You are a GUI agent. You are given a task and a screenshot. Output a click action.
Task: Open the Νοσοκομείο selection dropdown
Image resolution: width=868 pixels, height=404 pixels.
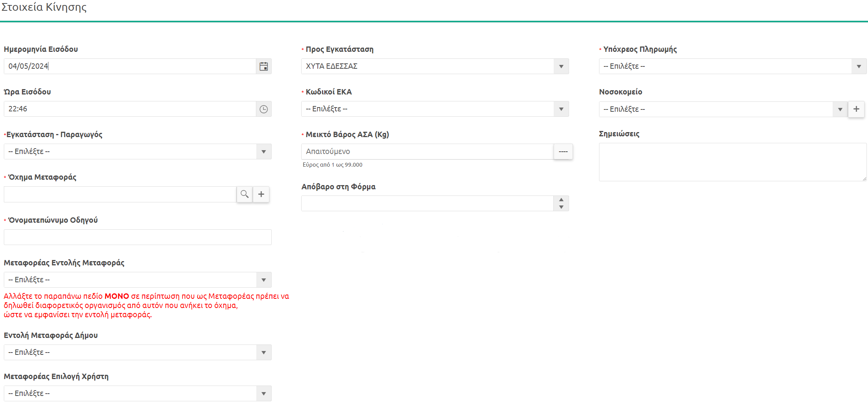[x=840, y=109]
